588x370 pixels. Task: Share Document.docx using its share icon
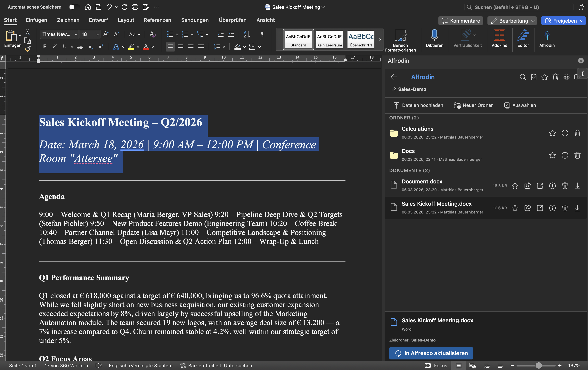click(x=528, y=186)
